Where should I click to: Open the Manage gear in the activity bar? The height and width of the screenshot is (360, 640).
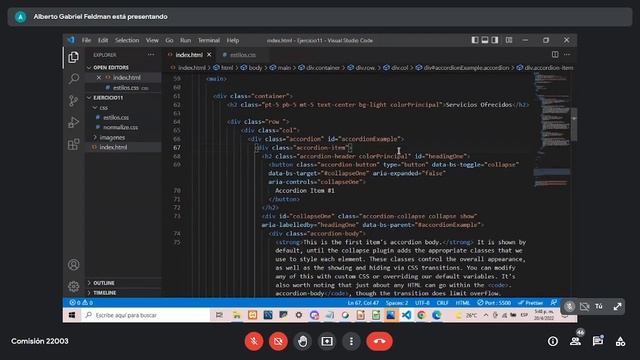[73, 287]
